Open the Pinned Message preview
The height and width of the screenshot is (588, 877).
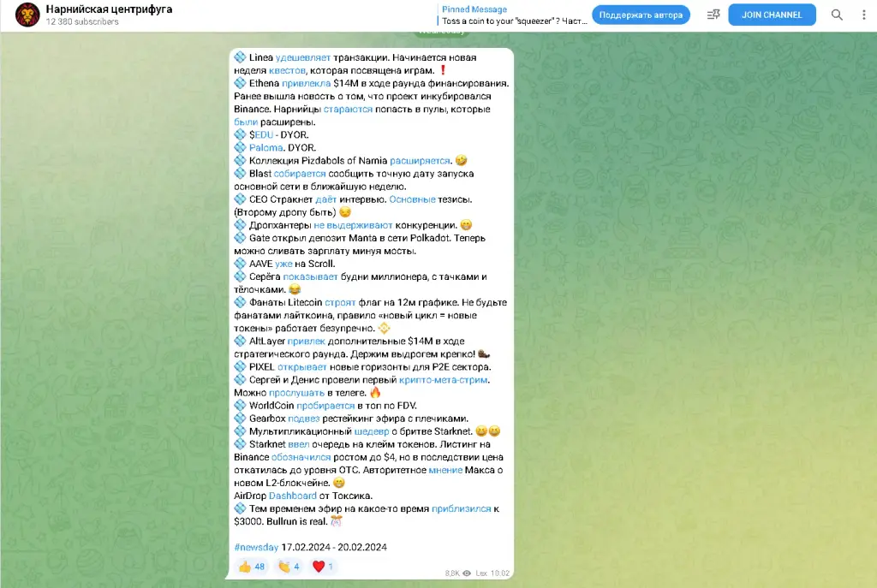pos(512,15)
